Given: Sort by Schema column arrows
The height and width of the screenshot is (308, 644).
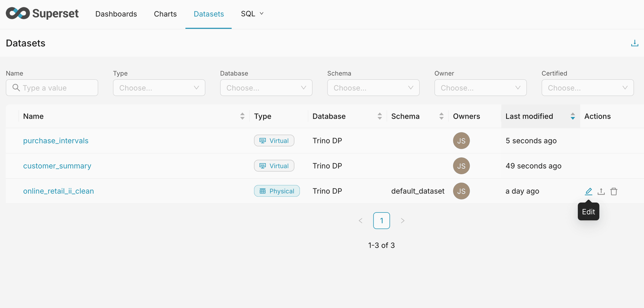Looking at the screenshot, I should point(441,116).
